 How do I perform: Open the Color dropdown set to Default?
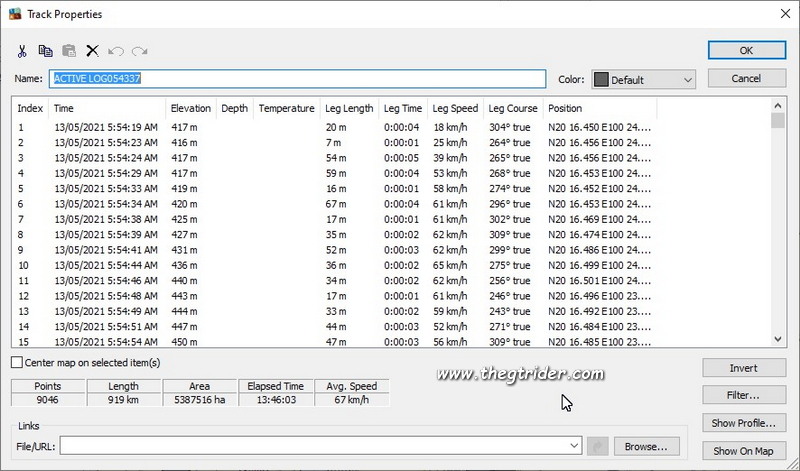click(x=643, y=80)
